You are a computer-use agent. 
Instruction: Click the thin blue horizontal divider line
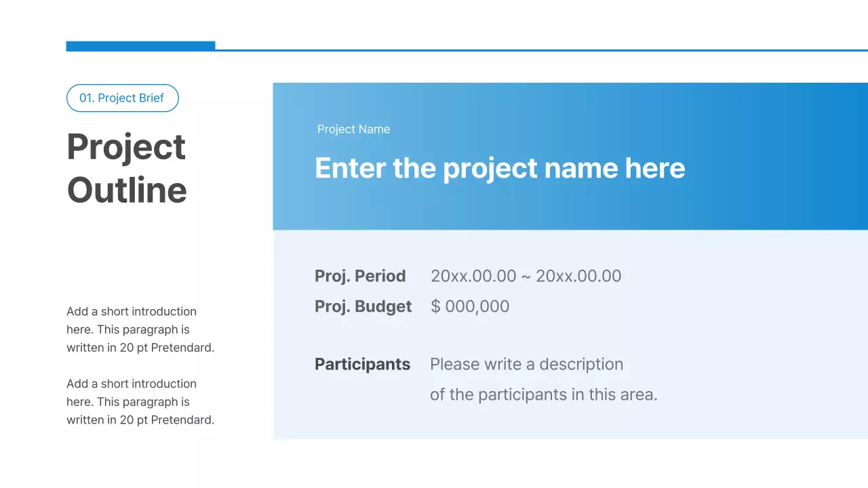(542, 50)
